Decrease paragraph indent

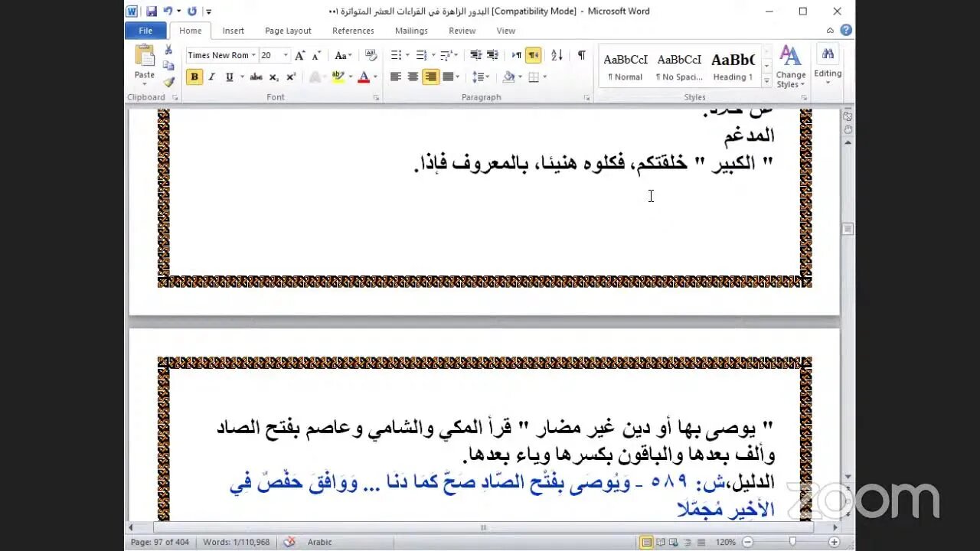pos(475,55)
